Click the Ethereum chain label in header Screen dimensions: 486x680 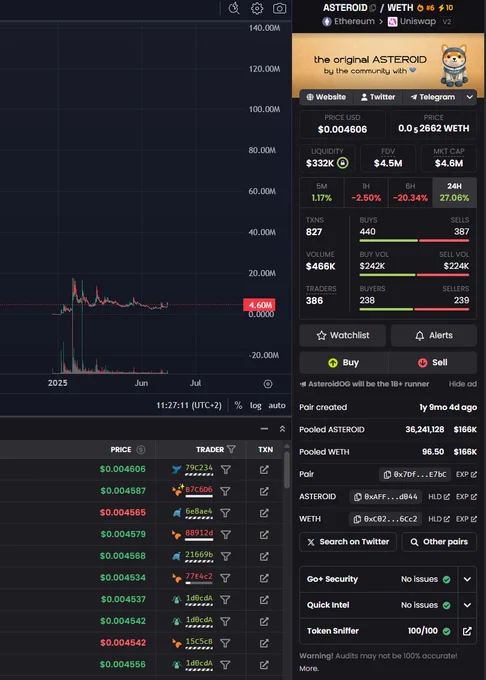pyautogui.click(x=348, y=21)
